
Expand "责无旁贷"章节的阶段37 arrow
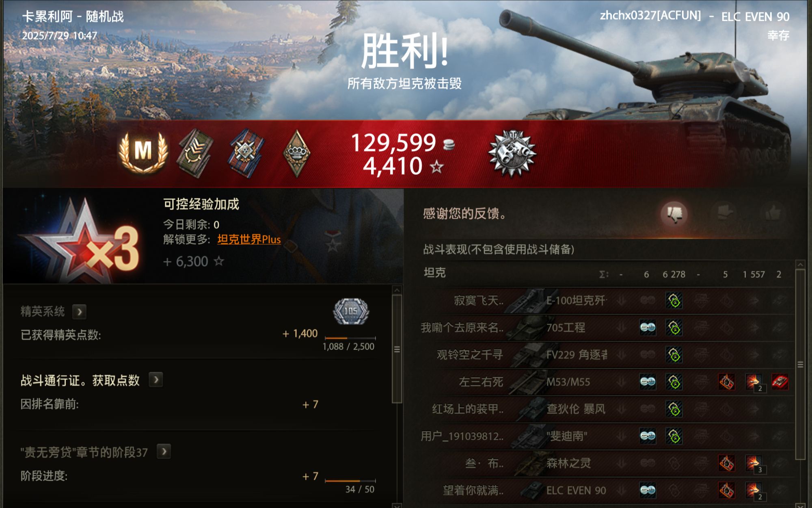164,452
